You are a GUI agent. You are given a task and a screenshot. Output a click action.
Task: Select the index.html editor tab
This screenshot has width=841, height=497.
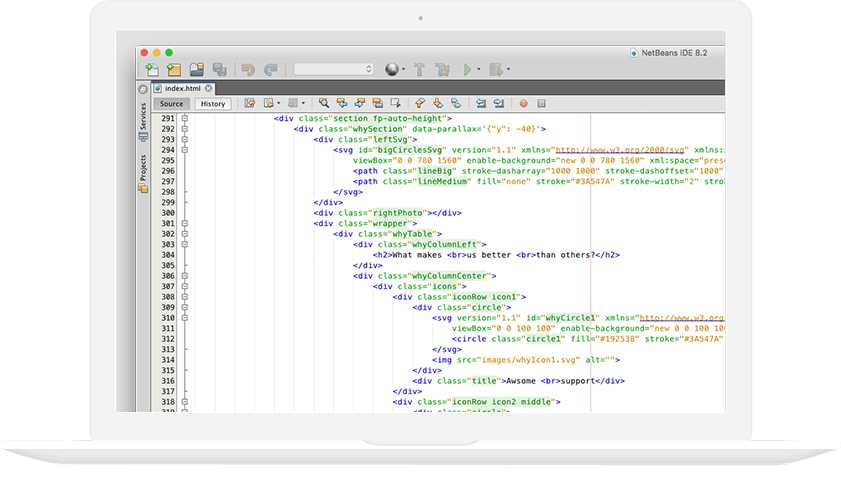pyautogui.click(x=182, y=88)
